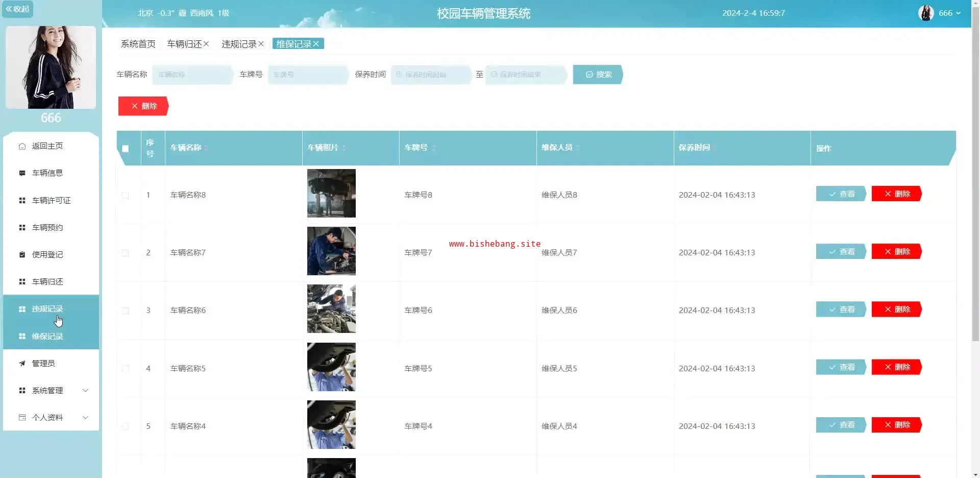
Task: Select the checkbox for row 车辆名称6
Action: coord(125,310)
